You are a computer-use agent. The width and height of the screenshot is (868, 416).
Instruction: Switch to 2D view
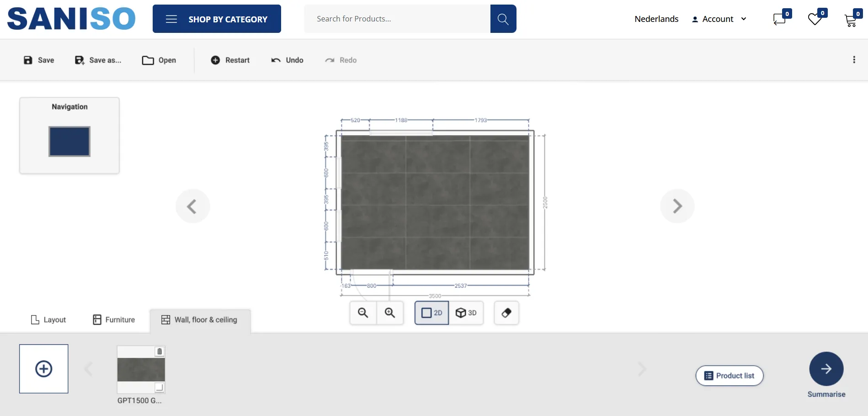coord(431,313)
